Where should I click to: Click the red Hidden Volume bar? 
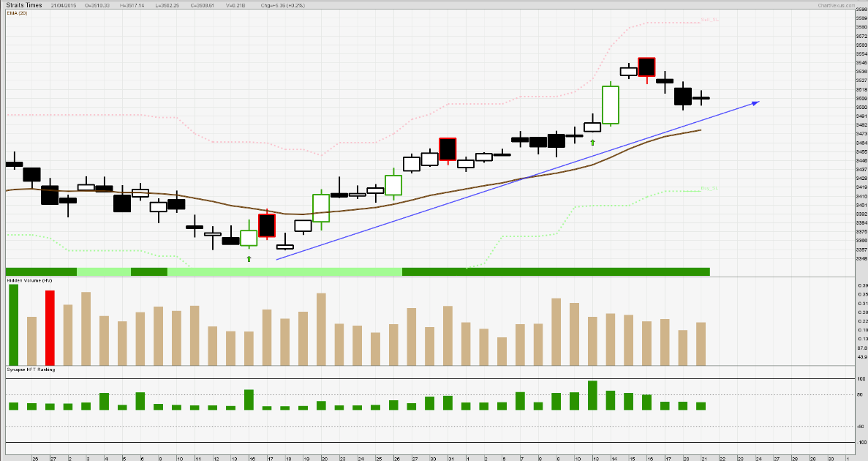point(50,328)
